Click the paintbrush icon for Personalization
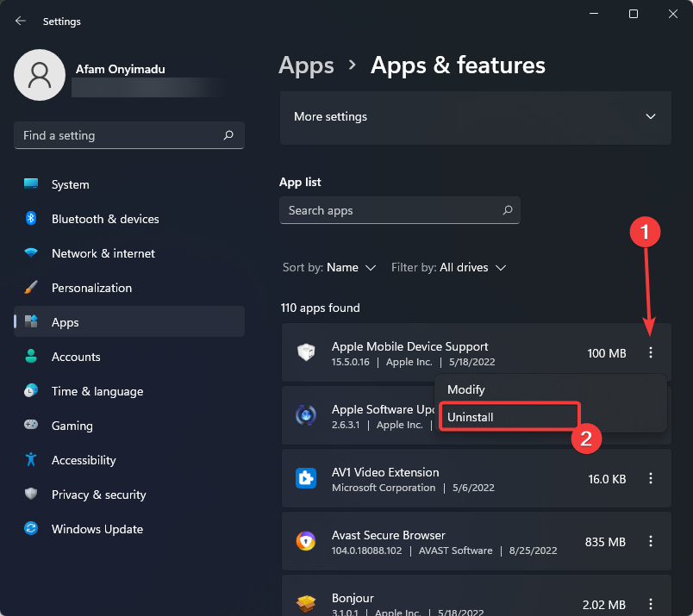 click(31, 287)
